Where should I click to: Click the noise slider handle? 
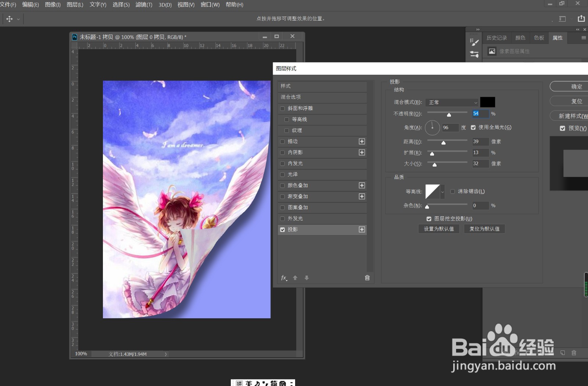pos(427,206)
